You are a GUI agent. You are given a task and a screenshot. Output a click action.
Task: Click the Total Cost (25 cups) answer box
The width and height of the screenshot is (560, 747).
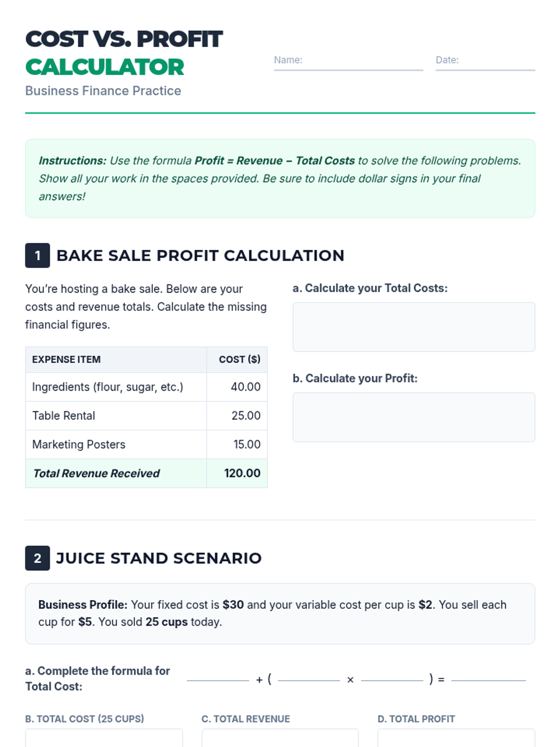click(x=104, y=738)
